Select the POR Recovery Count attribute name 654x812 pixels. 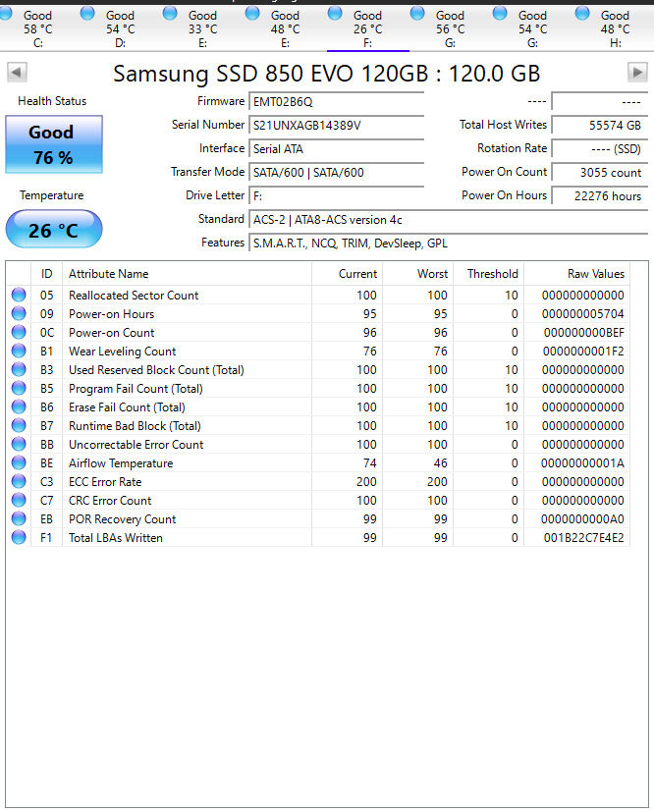tap(122, 518)
